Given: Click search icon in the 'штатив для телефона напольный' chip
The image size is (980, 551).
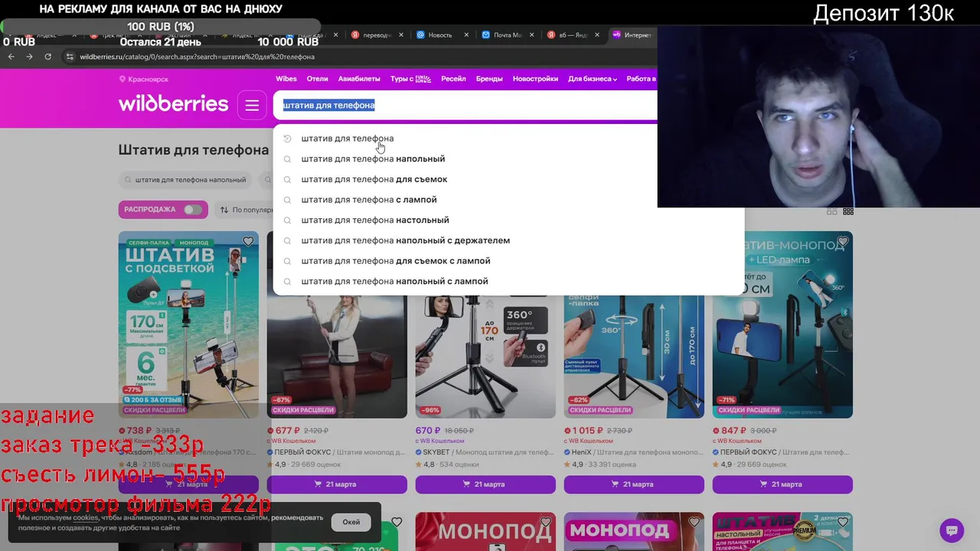Looking at the screenshot, I should click(x=128, y=180).
